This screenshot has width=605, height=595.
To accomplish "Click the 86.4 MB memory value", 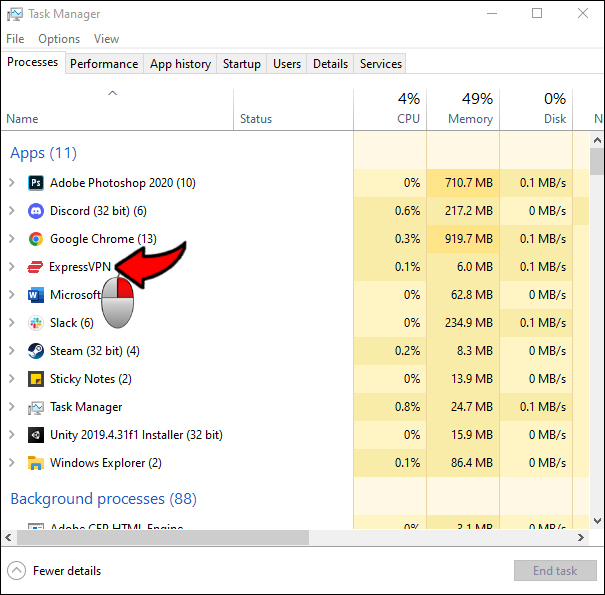I will 472,463.
